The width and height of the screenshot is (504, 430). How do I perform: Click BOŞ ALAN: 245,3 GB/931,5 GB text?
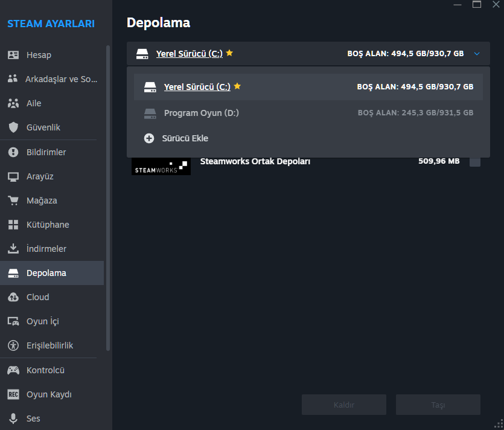415,113
